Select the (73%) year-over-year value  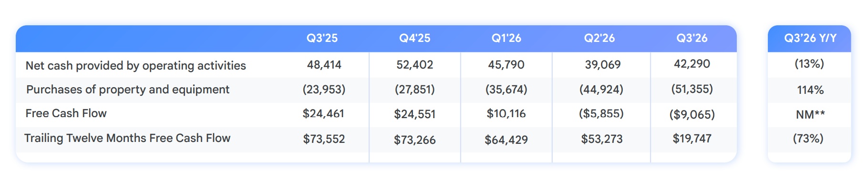coord(808,139)
